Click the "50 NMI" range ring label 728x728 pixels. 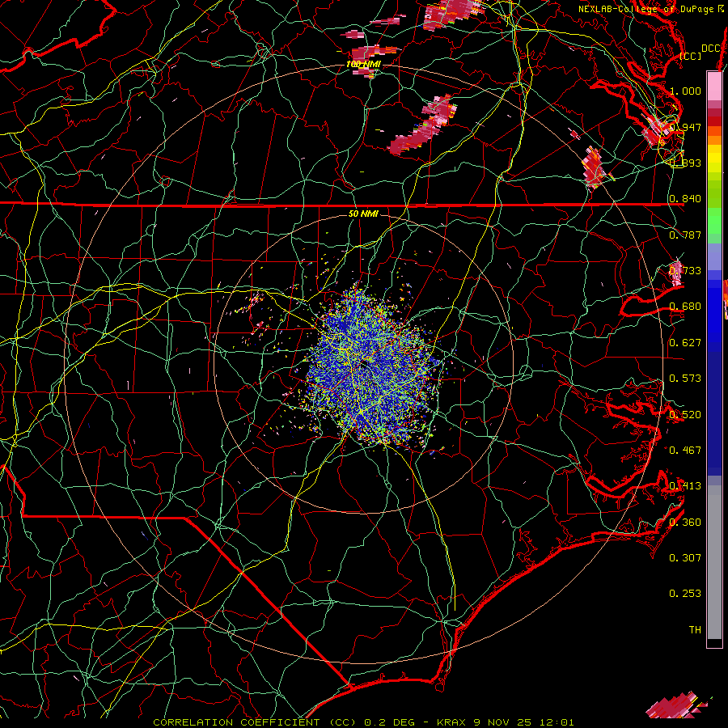tap(363, 214)
